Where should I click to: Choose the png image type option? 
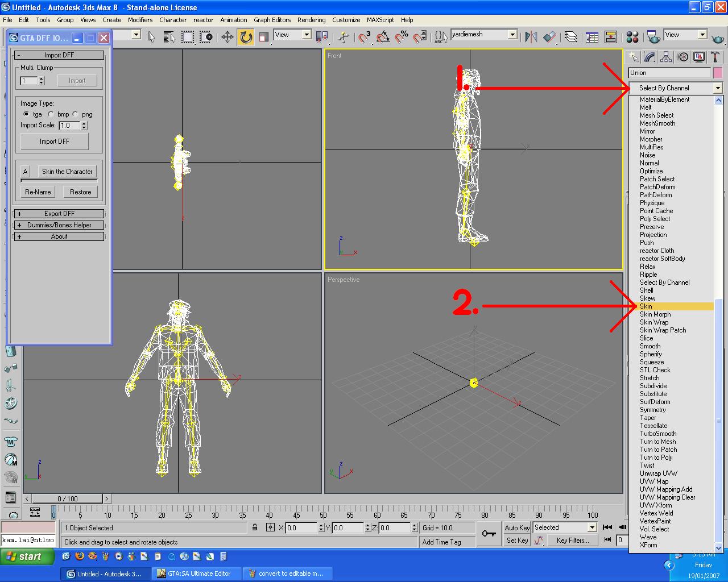(75, 114)
